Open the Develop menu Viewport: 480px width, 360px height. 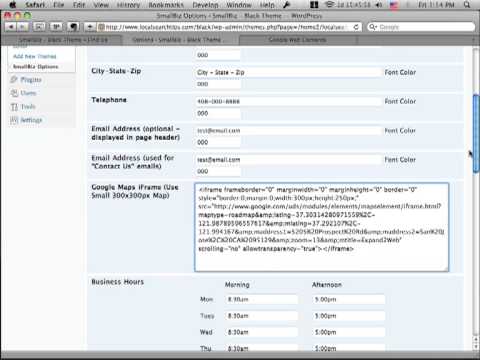coord(205,5)
